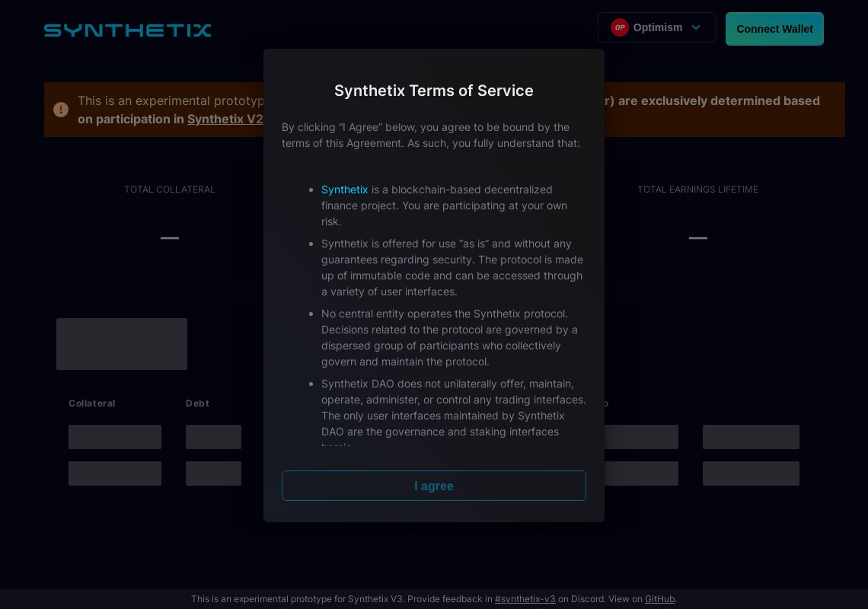868x609 pixels.
Task: Click the red OP Optimism network icon
Action: (x=620, y=27)
